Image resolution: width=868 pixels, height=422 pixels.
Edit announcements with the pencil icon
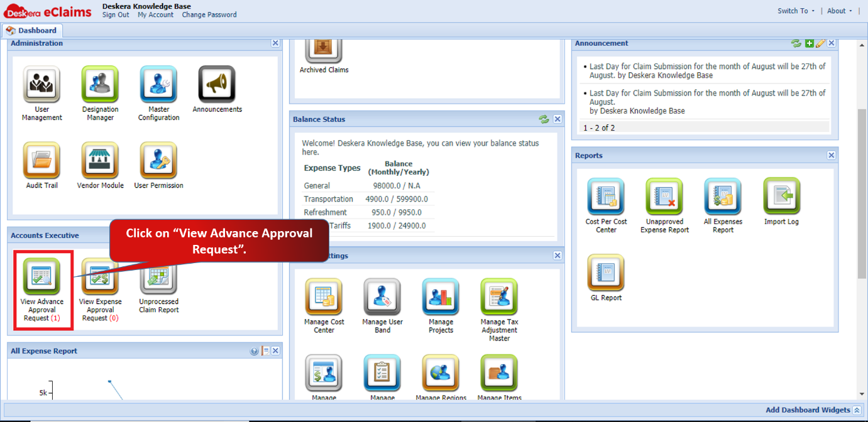point(820,43)
